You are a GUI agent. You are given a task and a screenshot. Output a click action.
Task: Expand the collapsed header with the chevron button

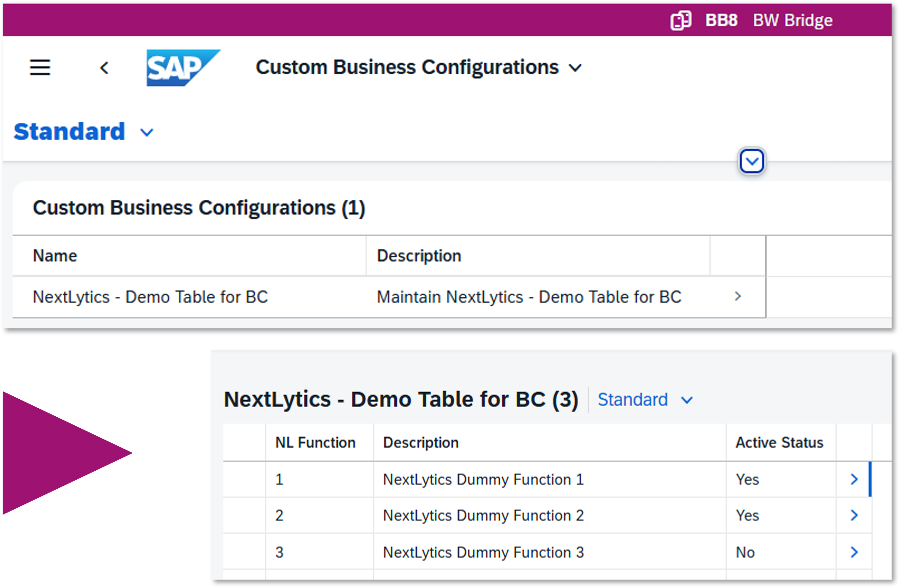tap(752, 162)
